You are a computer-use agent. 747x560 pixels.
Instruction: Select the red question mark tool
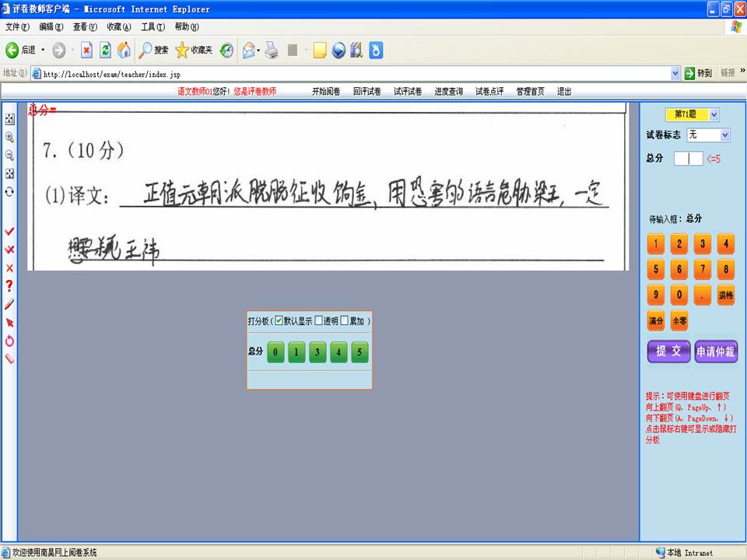pyautogui.click(x=9, y=286)
